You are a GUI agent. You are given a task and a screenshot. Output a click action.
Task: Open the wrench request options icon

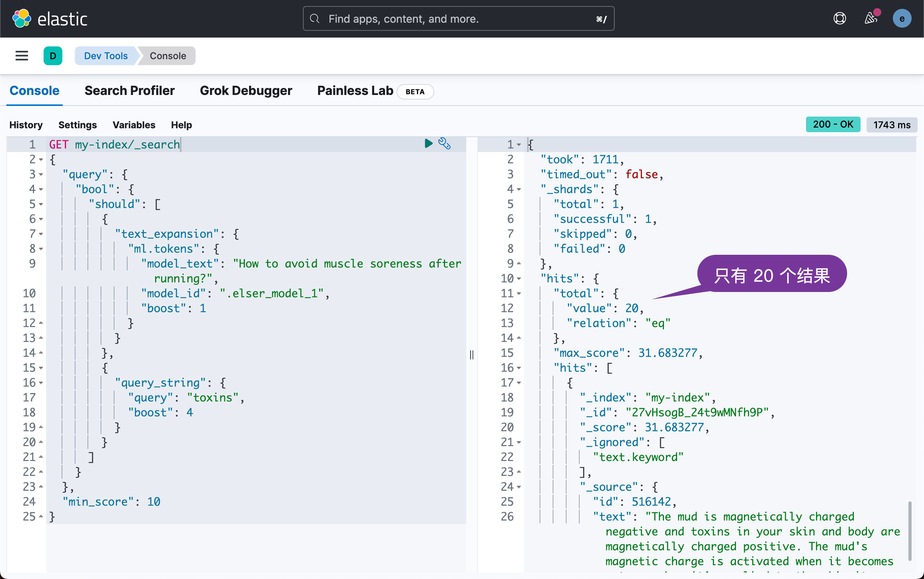point(444,144)
